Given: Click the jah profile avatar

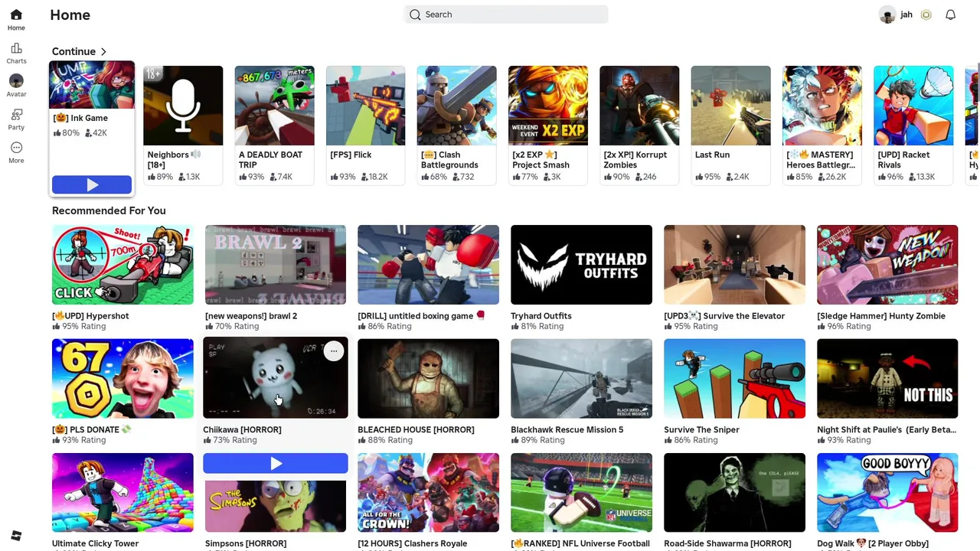Looking at the screenshot, I should point(887,15).
